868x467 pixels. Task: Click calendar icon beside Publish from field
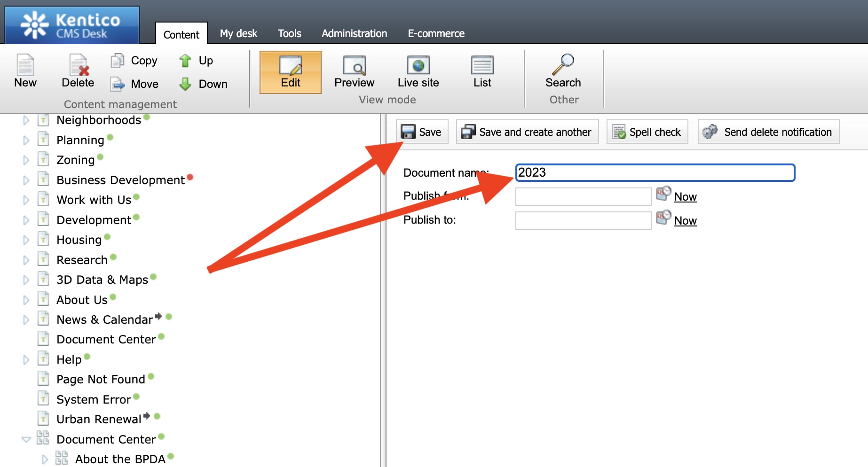coord(663,193)
